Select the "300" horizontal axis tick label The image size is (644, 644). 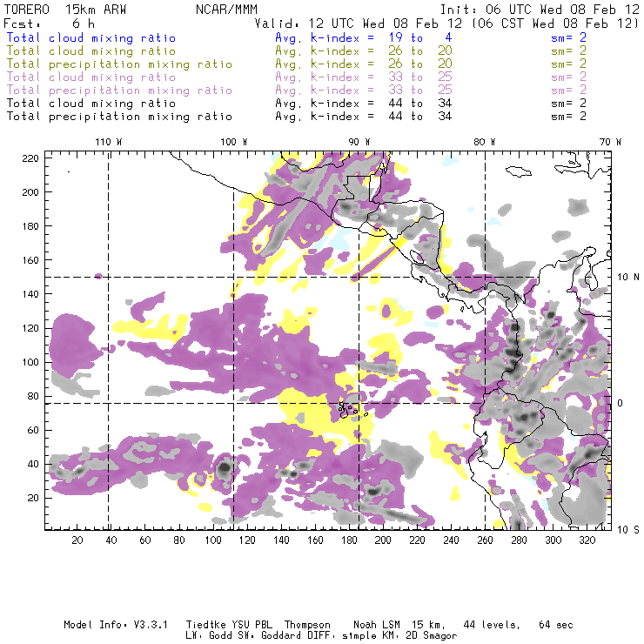pos(553,540)
